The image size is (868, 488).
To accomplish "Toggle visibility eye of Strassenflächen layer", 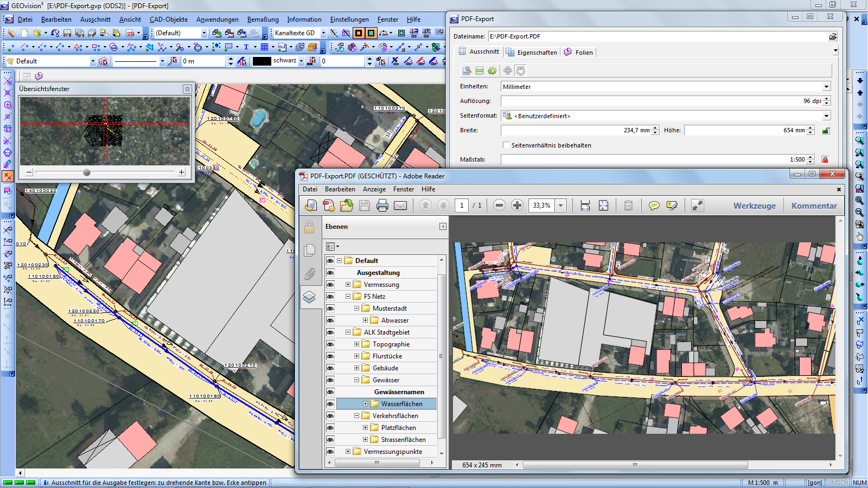I will point(330,440).
